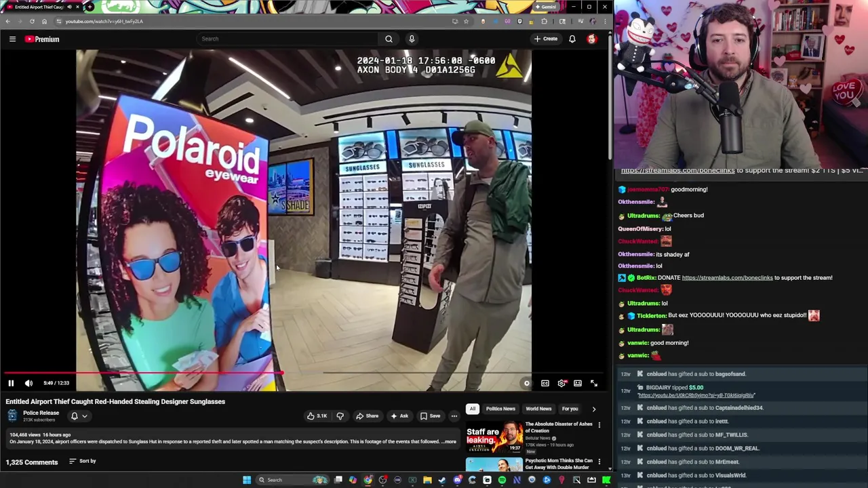Click the search magnifier button
The height and width of the screenshot is (488, 868).
point(389,39)
